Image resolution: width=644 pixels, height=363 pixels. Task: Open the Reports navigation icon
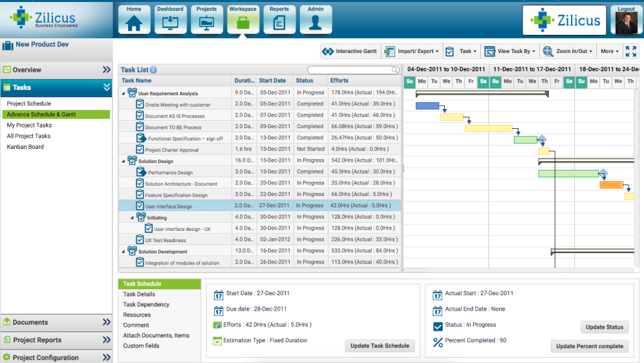279,19
